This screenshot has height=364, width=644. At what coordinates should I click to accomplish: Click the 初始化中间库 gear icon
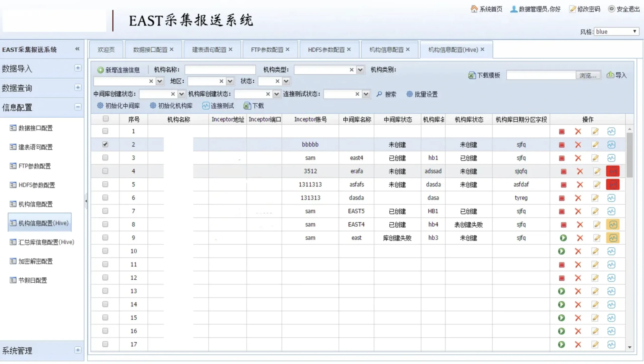click(x=100, y=106)
